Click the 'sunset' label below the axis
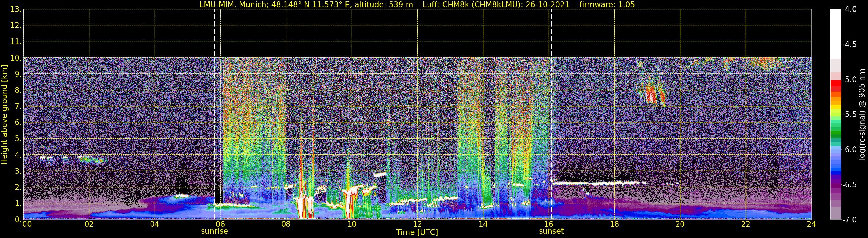 pyautogui.click(x=551, y=231)
